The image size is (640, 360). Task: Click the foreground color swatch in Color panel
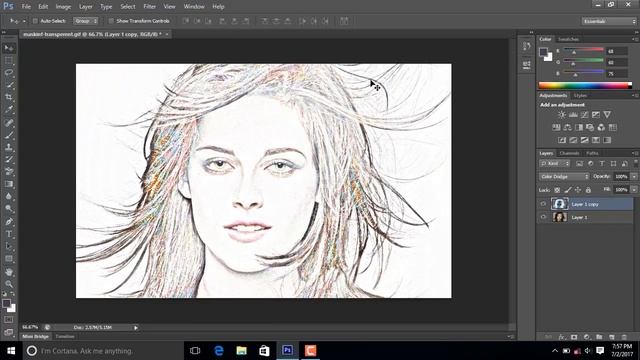(x=543, y=52)
